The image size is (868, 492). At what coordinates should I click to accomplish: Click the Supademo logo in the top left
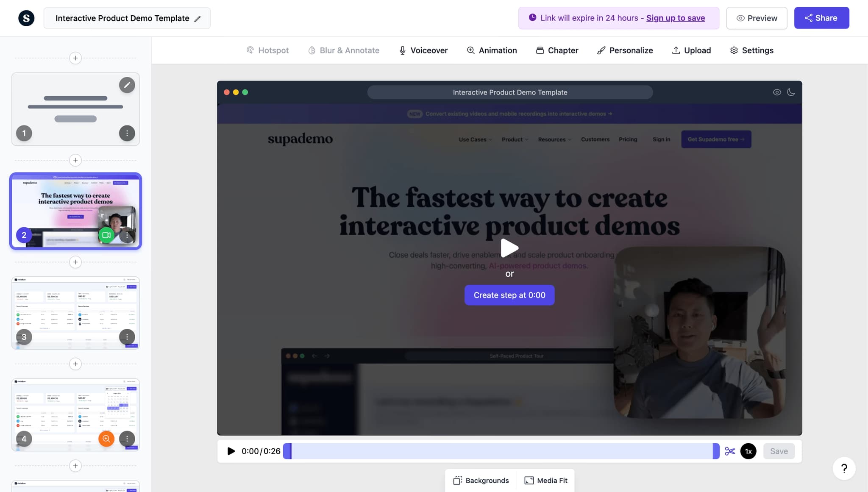(x=26, y=18)
